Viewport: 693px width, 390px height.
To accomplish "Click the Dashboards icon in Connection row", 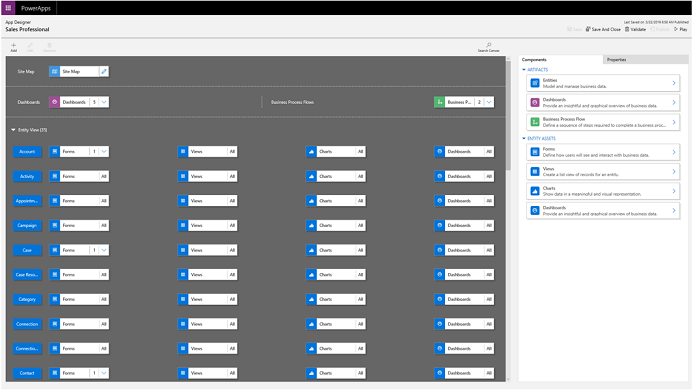I will click(439, 324).
